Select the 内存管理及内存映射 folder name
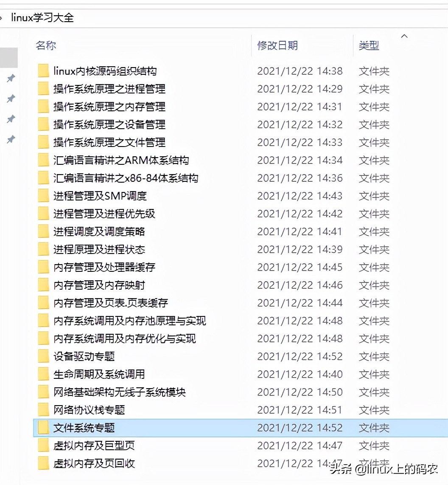Image resolution: width=448 pixels, height=485 pixels. (99, 285)
